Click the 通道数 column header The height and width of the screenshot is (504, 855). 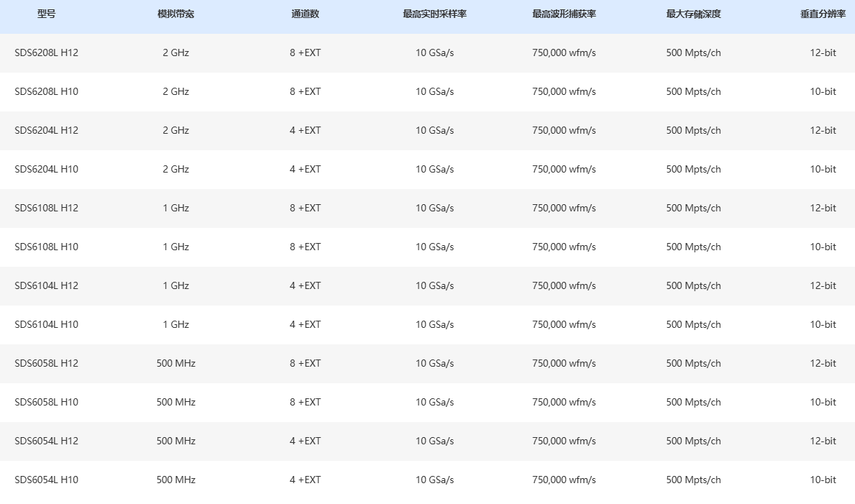[x=306, y=14]
